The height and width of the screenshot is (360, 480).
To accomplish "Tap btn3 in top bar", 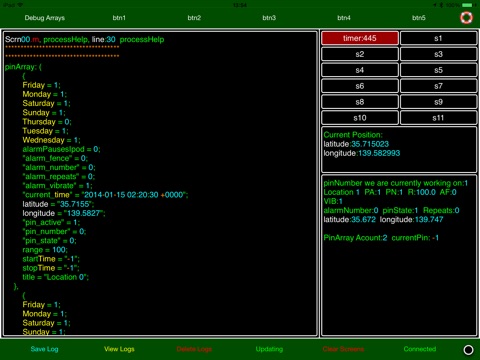I will coord(269,18).
